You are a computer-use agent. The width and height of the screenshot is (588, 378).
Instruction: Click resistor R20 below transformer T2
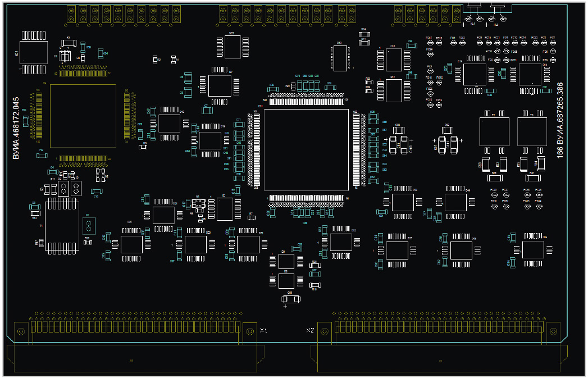(495, 178)
